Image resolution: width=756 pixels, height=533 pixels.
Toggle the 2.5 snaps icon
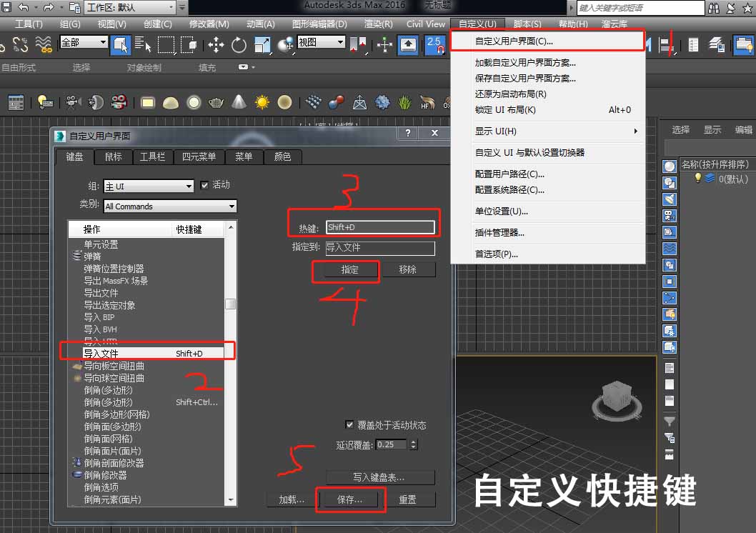coord(434,44)
